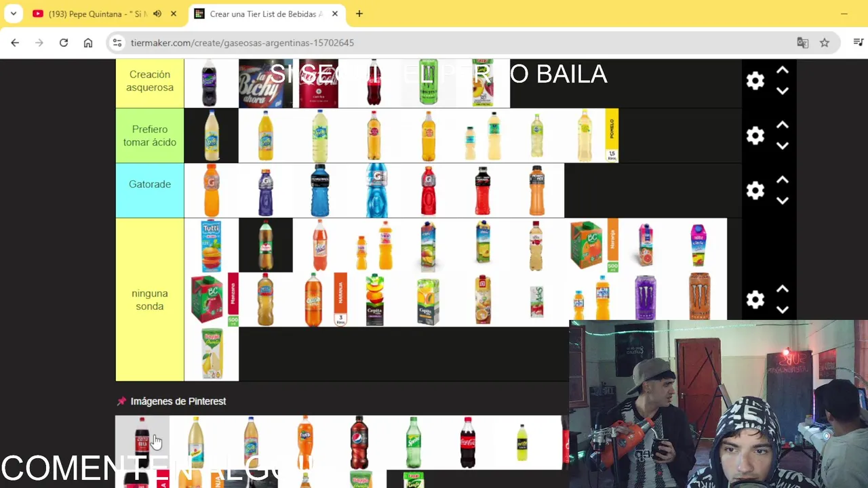
Task: Move Gatorade row down with chevron
Action: point(782,201)
